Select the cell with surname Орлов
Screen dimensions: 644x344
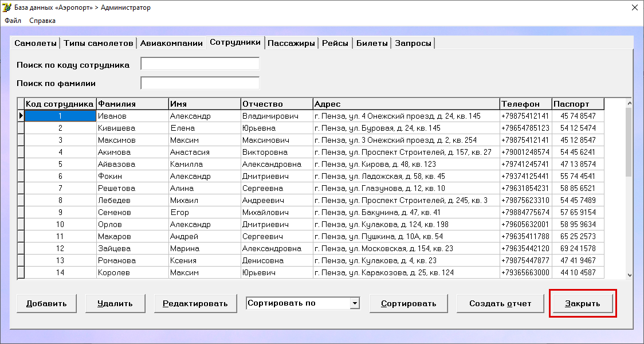coord(132,224)
